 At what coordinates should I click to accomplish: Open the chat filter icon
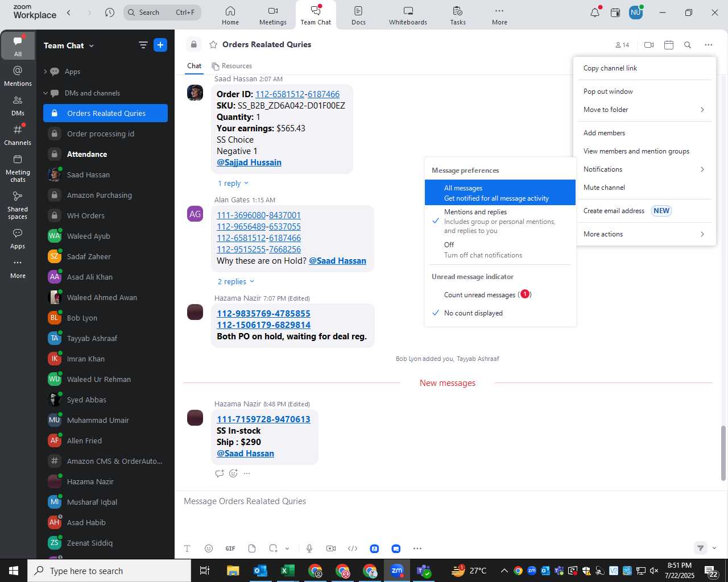[143, 45]
